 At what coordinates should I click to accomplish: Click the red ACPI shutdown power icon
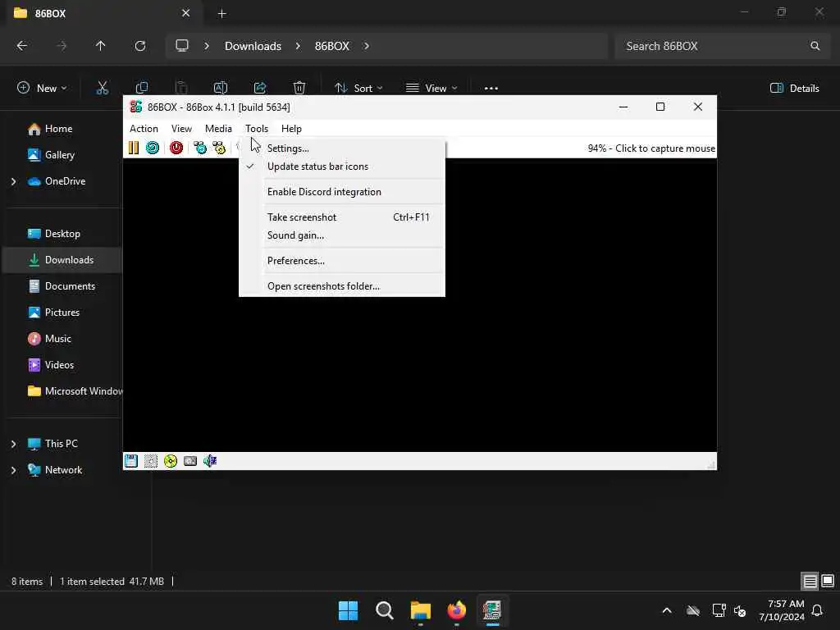[176, 148]
